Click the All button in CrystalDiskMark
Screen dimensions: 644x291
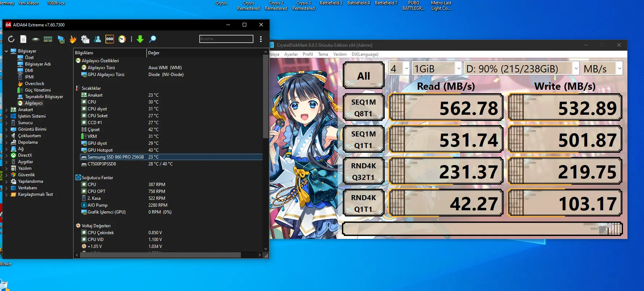click(x=364, y=76)
